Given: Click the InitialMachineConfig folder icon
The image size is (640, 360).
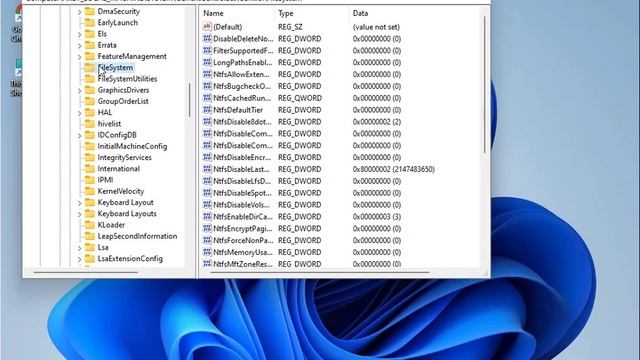Looking at the screenshot, I should click(90, 146).
